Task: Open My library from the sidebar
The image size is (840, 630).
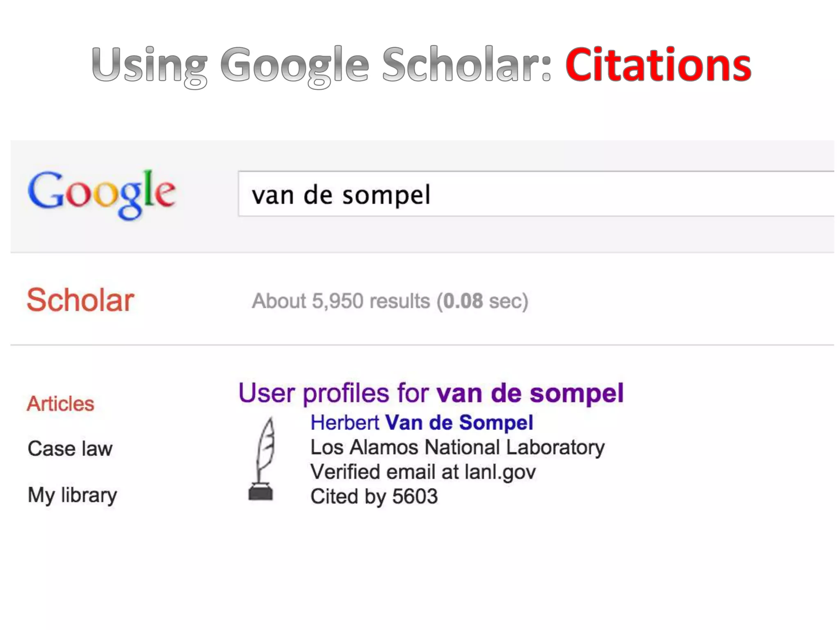Action: tap(72, 495)
